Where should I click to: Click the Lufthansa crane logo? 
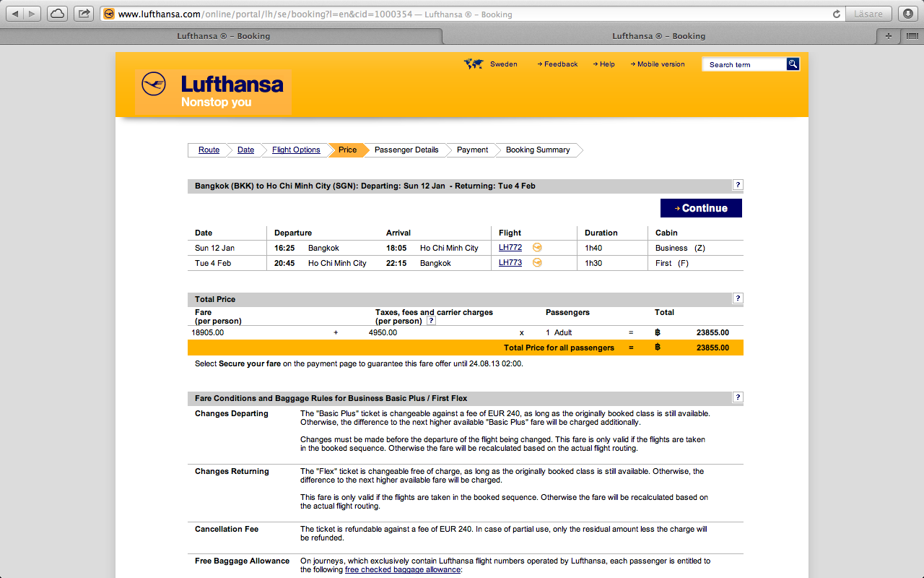[154, 85]
